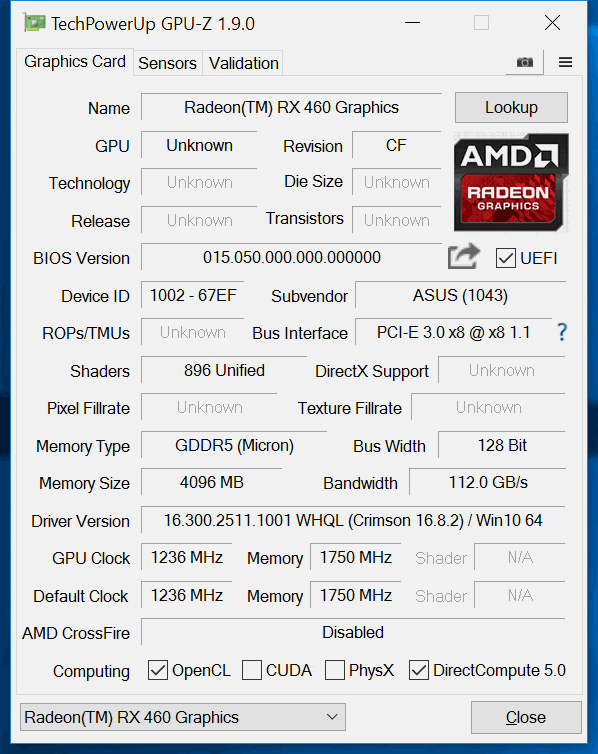
Task: Toggle the OpenCL checkbox
Action: [158, 670]
